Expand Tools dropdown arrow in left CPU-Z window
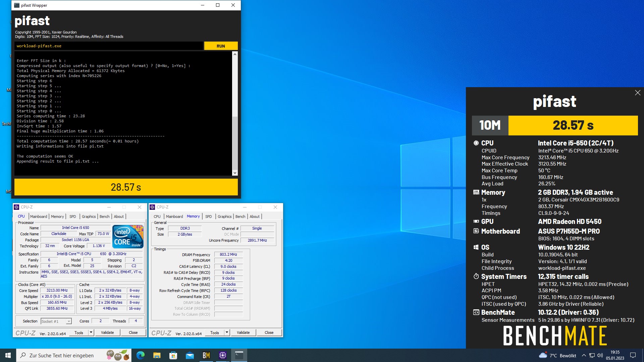644x362 pixels. pos(91,333)
